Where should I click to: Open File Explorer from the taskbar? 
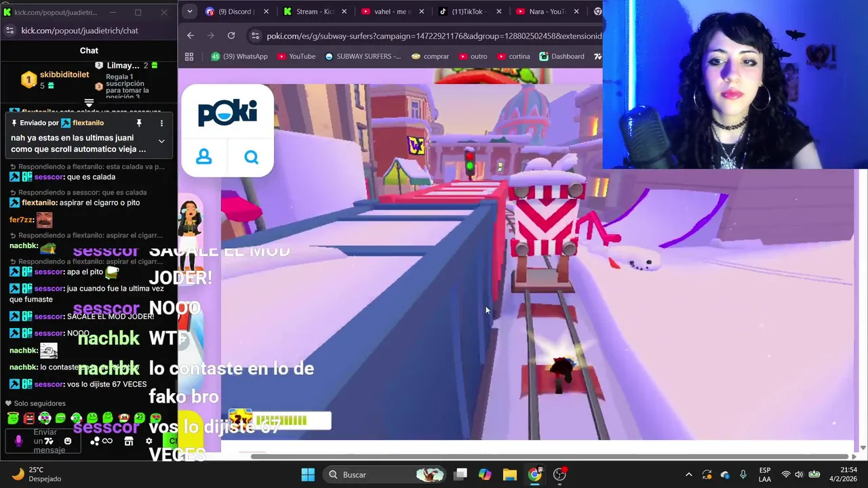tap(510, 474)
